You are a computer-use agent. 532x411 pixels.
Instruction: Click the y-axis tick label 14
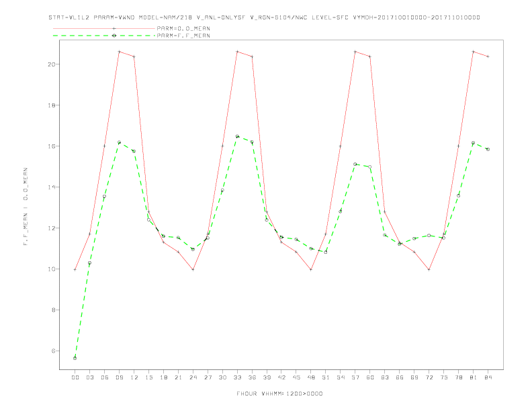[52, 187]
